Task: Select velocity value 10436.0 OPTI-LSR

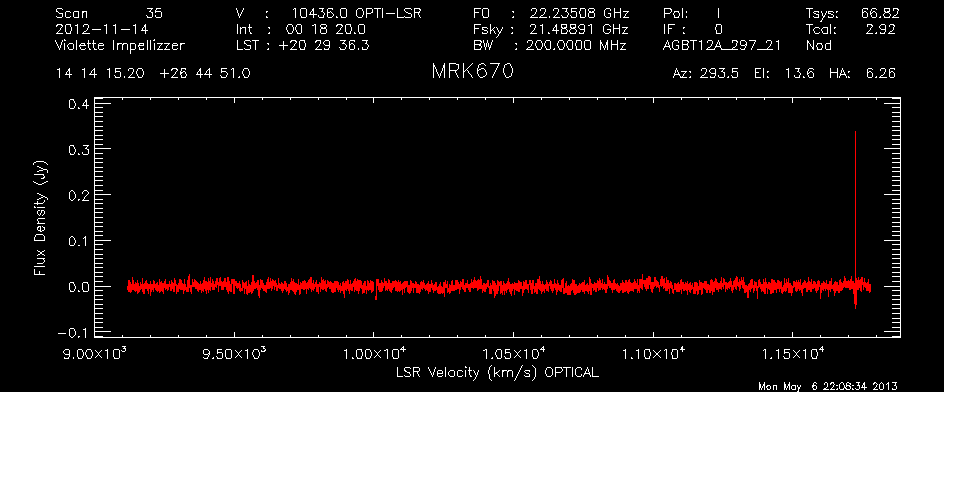Action: [356, 13]
